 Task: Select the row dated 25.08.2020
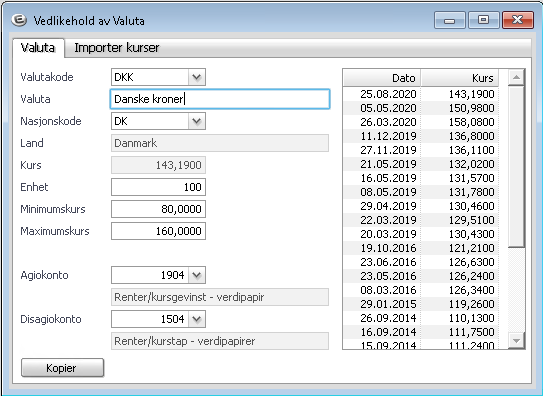pyautogui.click(x=421, y=94)
